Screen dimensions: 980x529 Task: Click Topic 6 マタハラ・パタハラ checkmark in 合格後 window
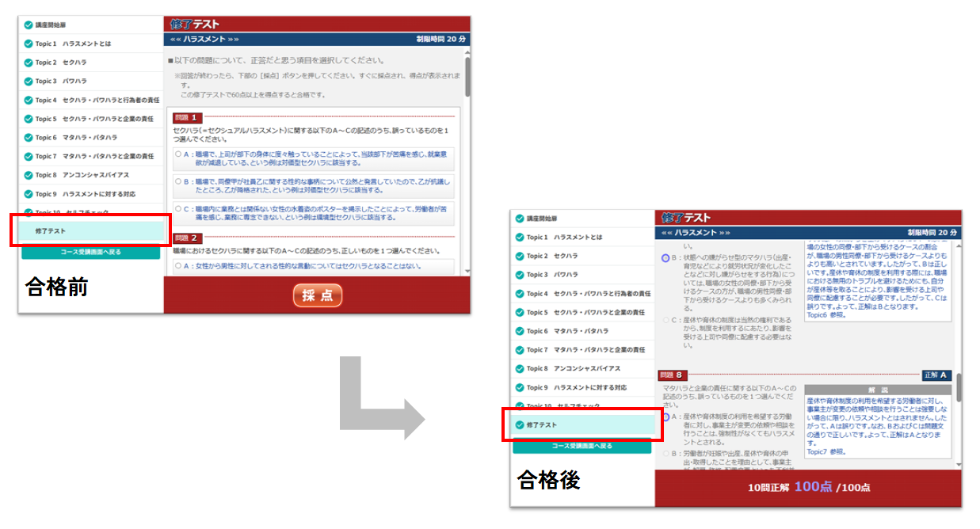pos(520,331)
